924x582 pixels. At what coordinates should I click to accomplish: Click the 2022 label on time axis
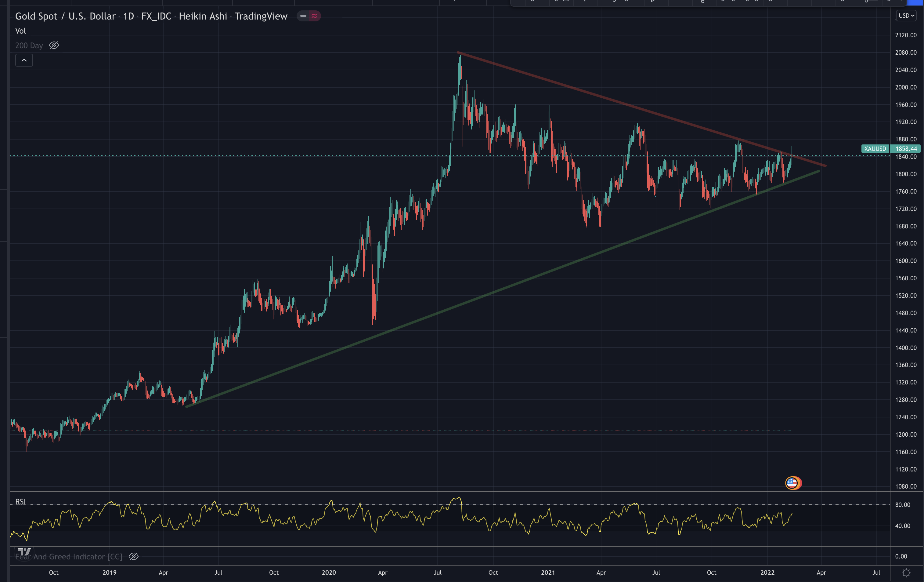(x=767, y=573)
